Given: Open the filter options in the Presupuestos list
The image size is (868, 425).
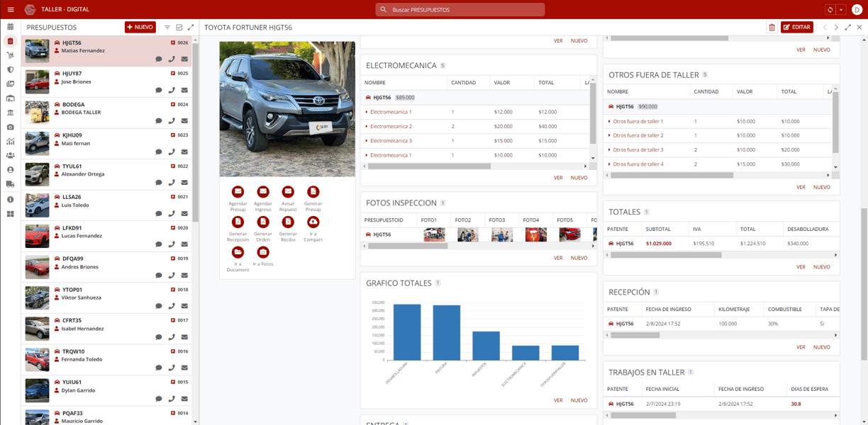Looking at the screenshot, I should 167,28.
